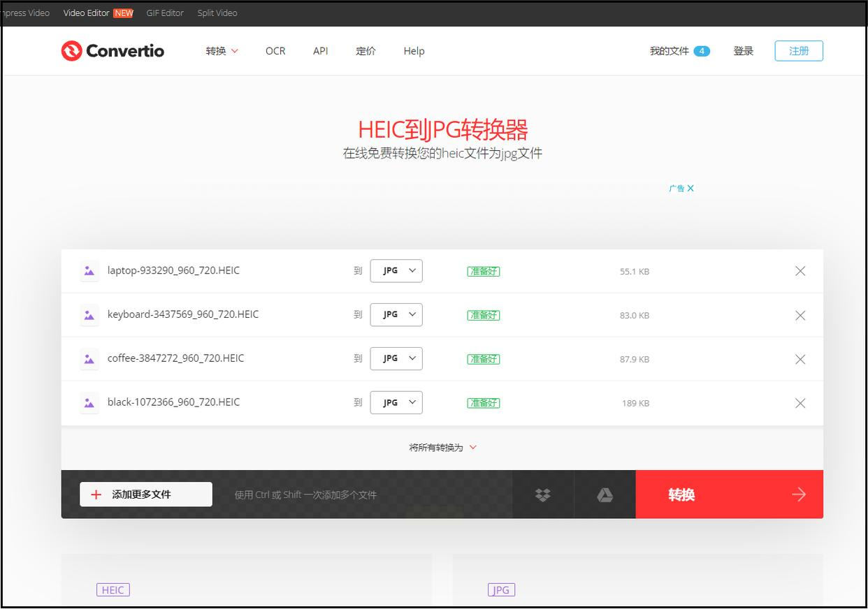
Task: Open JPG format dropdown for keyboard file
Action: pos(396,315)
